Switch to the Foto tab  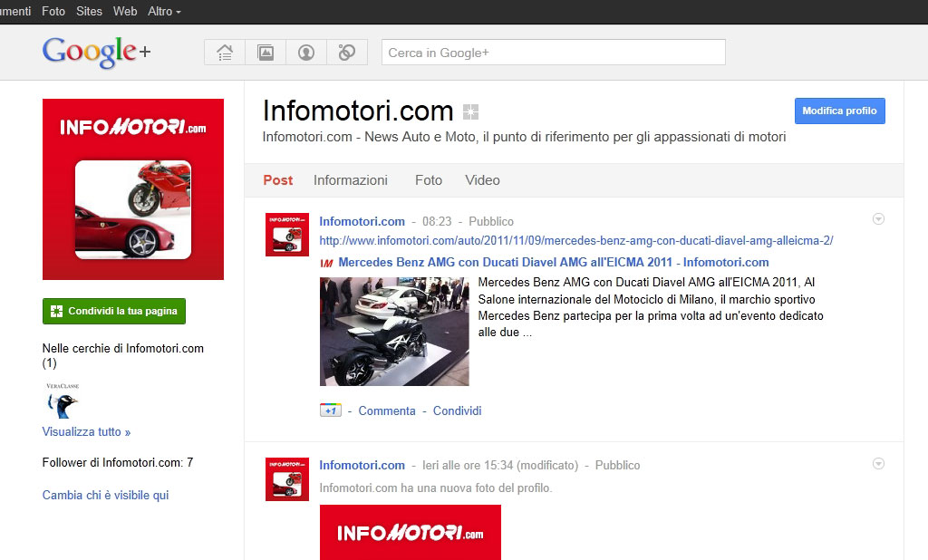click(x=429, y=180)
